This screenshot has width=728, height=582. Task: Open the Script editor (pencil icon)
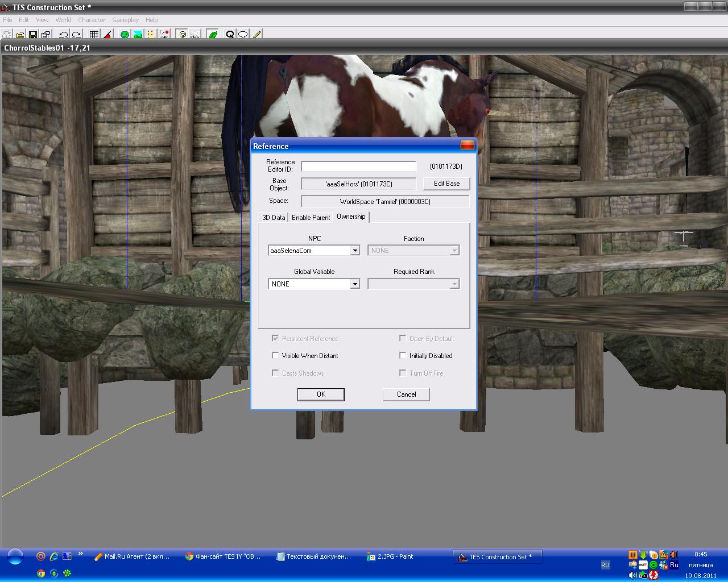257,35
